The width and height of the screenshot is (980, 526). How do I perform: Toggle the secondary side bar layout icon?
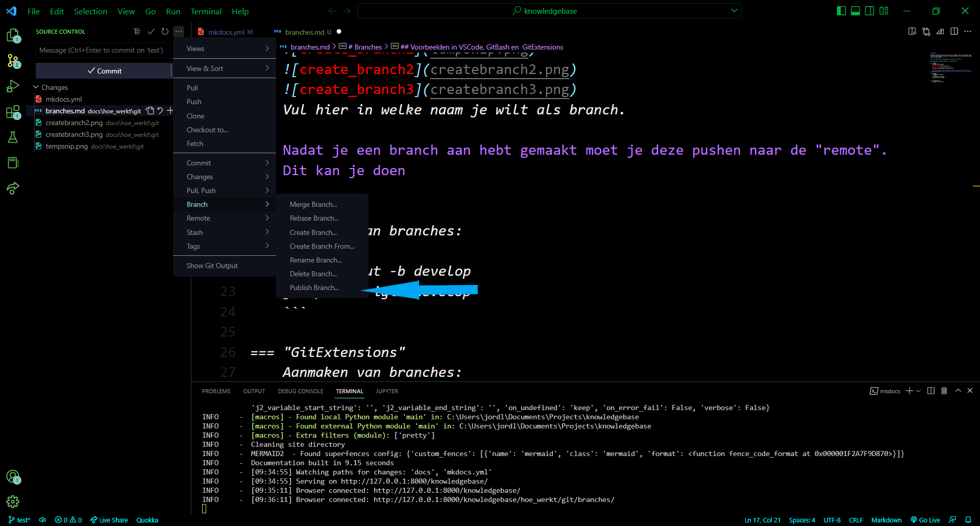(870, 11)
